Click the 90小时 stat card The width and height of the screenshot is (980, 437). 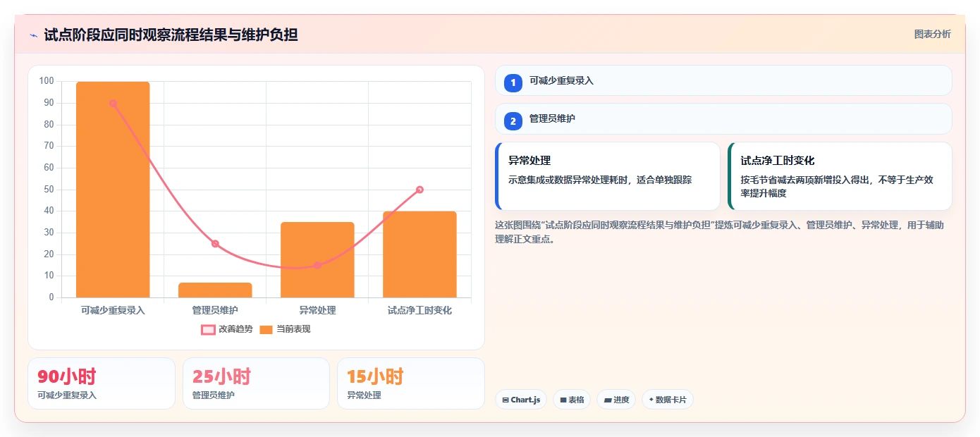coord(102,383)
